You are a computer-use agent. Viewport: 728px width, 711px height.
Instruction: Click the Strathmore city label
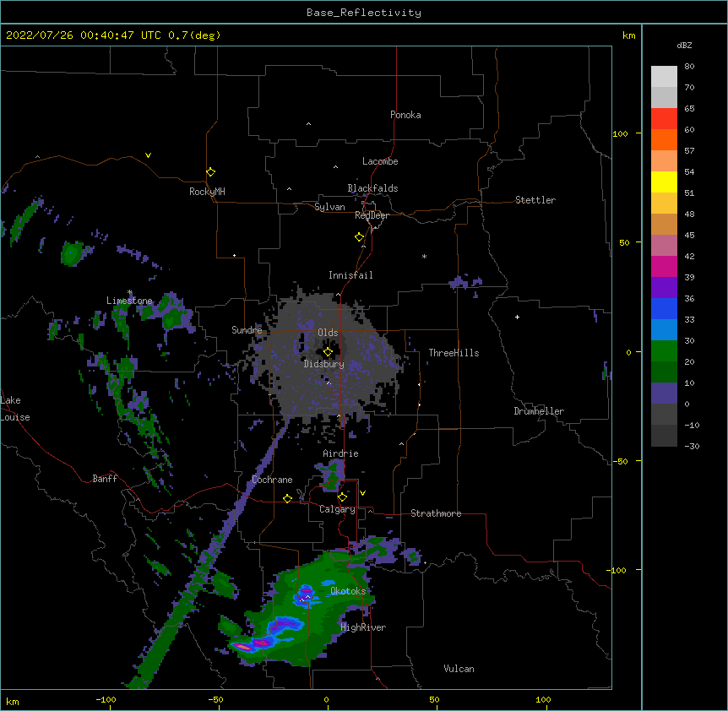click(436, 513)
